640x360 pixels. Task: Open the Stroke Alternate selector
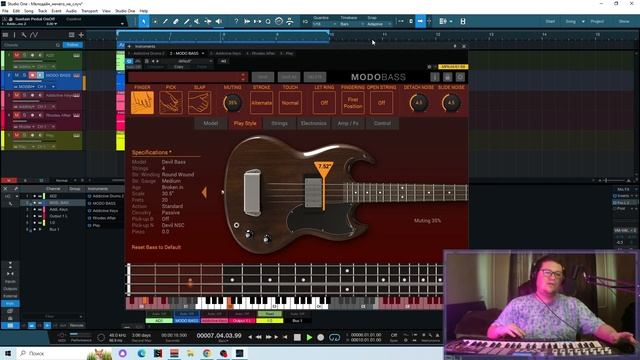coord(262,102)
